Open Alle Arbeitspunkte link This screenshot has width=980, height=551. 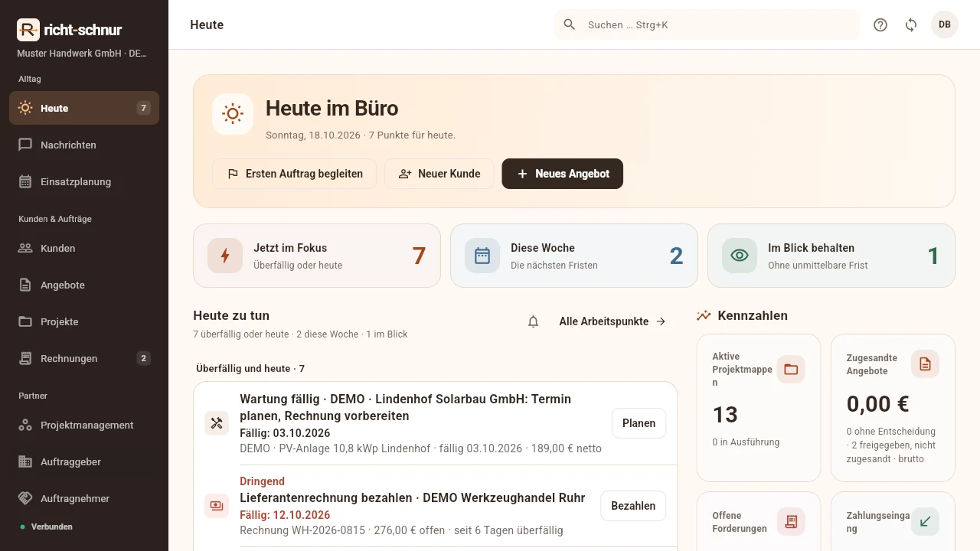pyautogui.click(x=612, y=321)
